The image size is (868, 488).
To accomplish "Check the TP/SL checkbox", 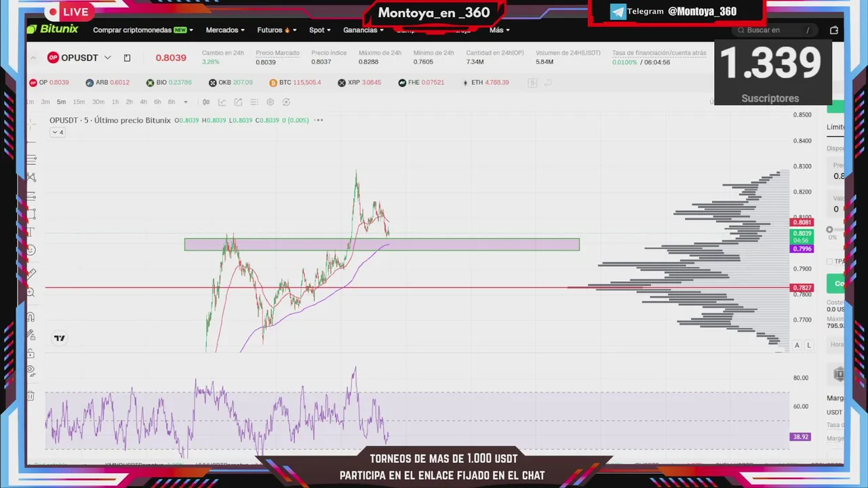I will pyautogui.click(x=829, y=262).
